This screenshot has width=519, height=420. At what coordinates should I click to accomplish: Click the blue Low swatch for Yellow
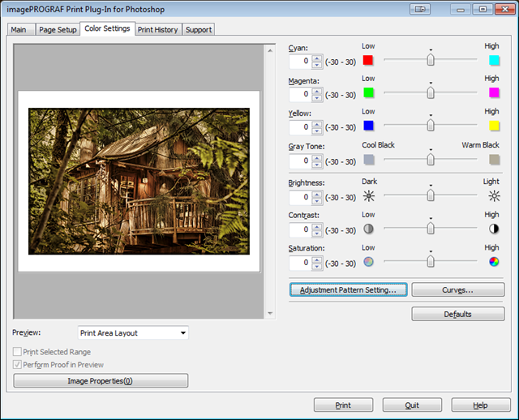(368, 126)
